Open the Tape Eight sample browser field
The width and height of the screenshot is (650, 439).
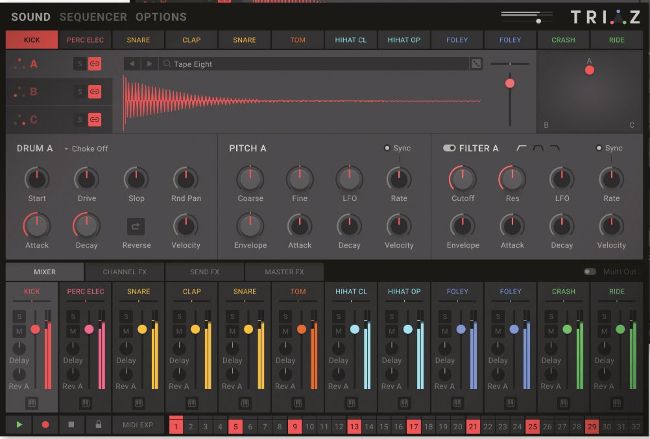(x=314, y=64)
